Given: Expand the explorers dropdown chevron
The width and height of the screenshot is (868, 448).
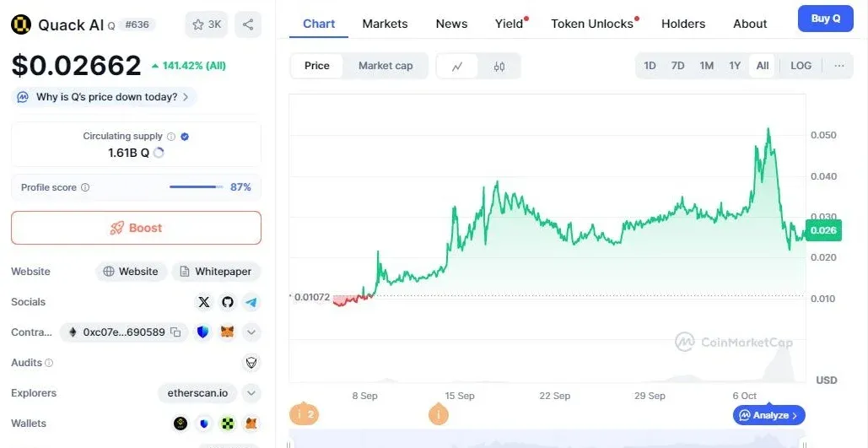Looking at the screenshot, I should point(251,393).
